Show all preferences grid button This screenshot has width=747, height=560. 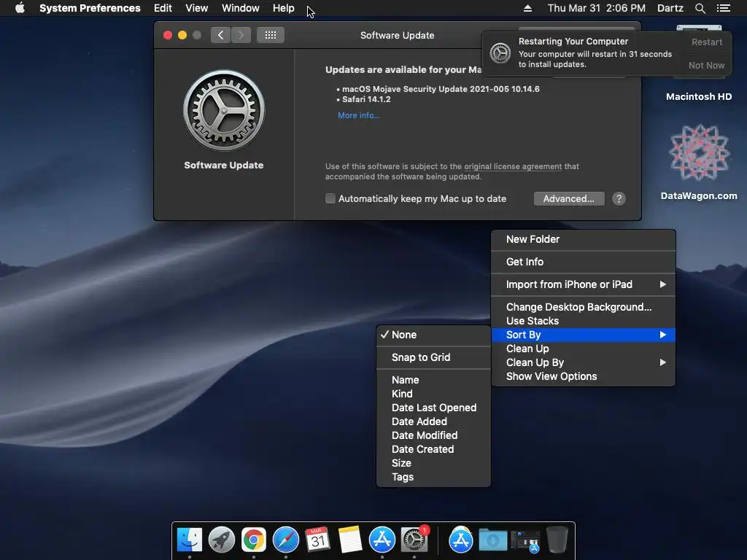point(271,35)
